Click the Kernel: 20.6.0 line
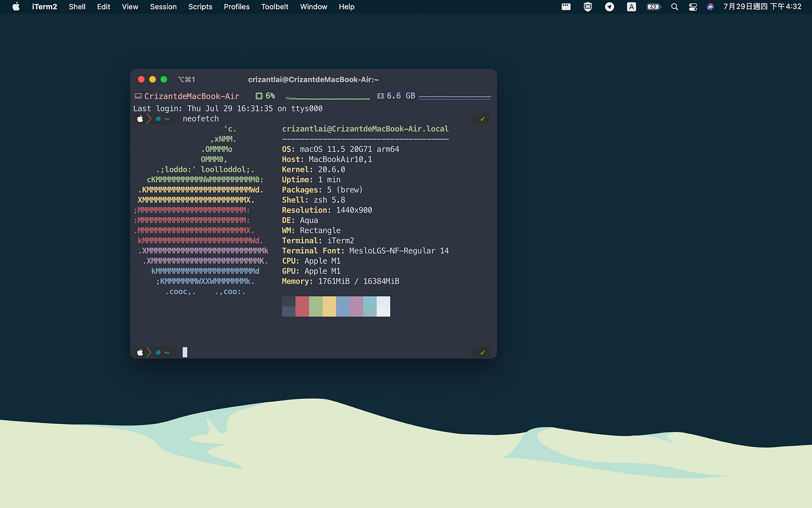Screen dimensions: 812x508 click(314, 170)
